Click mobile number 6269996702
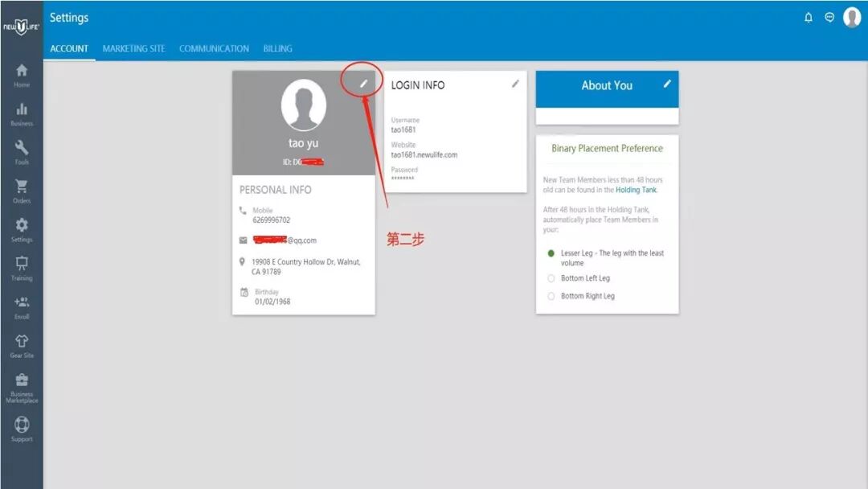This screenshot has width=868, height=489. pyautogui.click(x=272, y=220)
